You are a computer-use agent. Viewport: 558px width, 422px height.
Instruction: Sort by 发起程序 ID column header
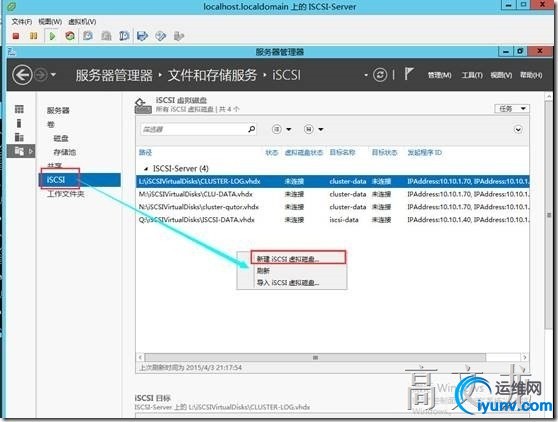point(425,153)
